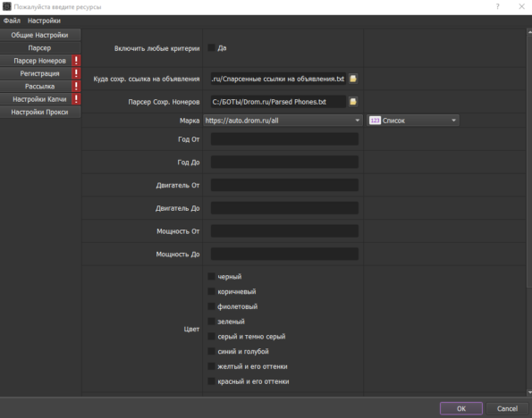532x418 pixels.
Task: Confirm with the OK button
Action: click(x=461, y=408)
